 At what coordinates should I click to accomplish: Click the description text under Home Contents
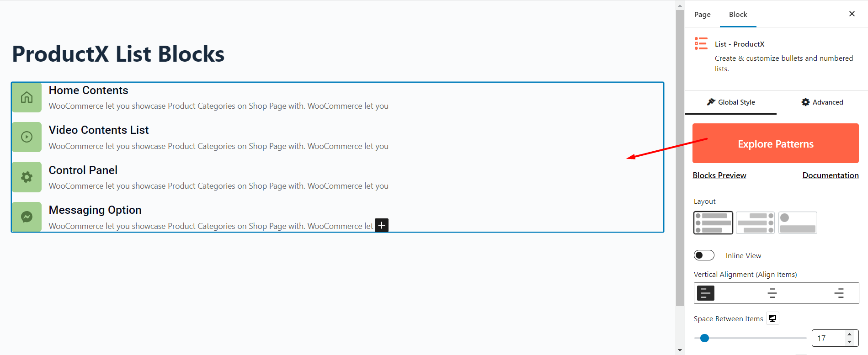coord(218,106)
